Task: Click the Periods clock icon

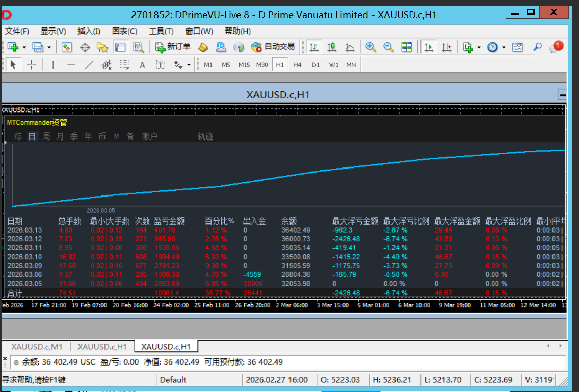Action: coord(492,47)
